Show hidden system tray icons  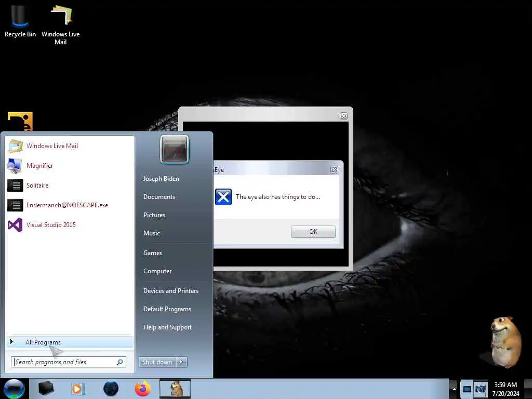(x=454, y=389)
